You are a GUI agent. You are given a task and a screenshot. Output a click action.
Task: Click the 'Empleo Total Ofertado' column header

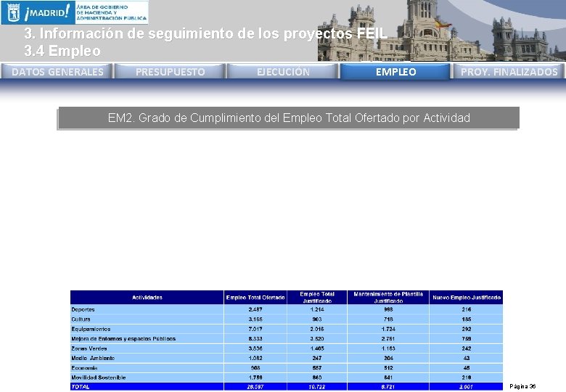(x=255, y=298)
